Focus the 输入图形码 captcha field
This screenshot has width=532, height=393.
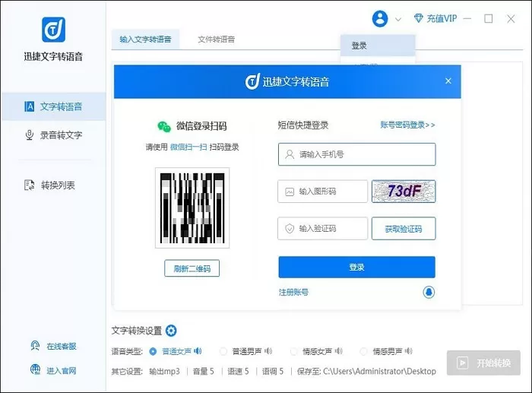323,192
